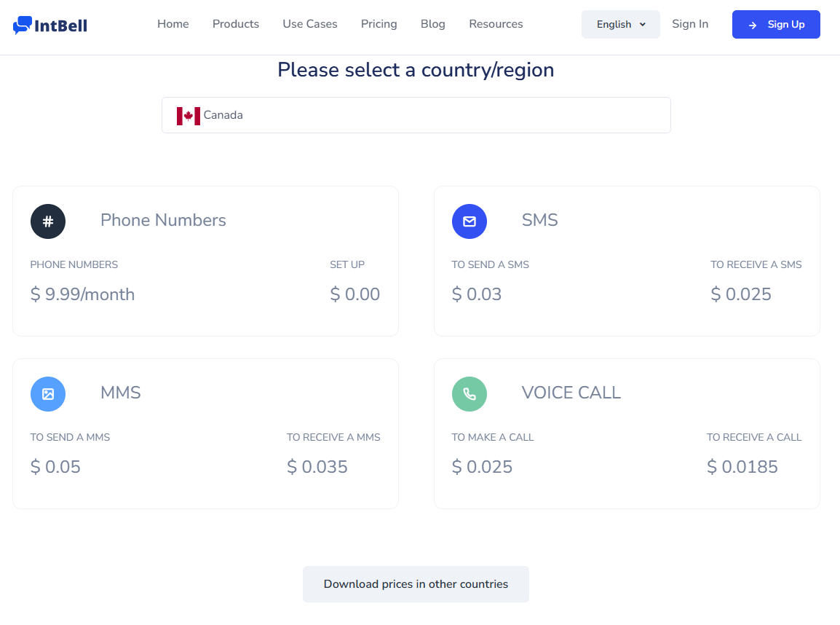The image size is (840, 625).
Task: Click the Canada flag icon
Action: coord(189,116)
